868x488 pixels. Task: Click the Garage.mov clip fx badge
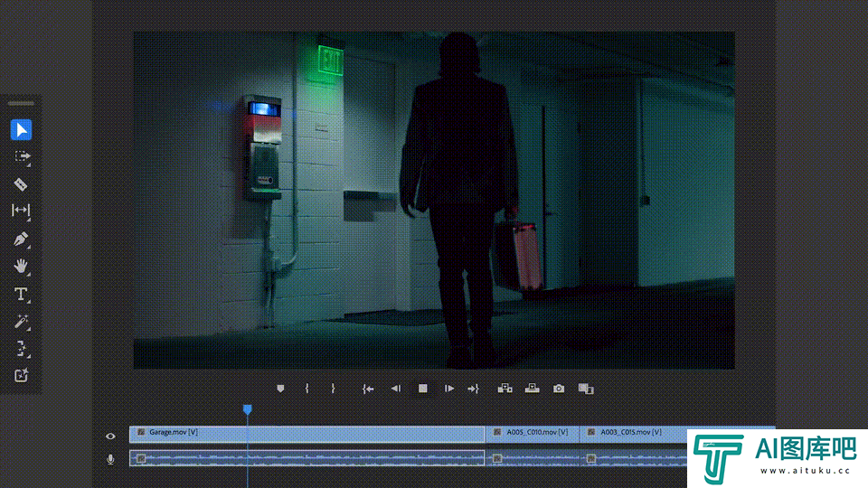click(x=141, y=432)
